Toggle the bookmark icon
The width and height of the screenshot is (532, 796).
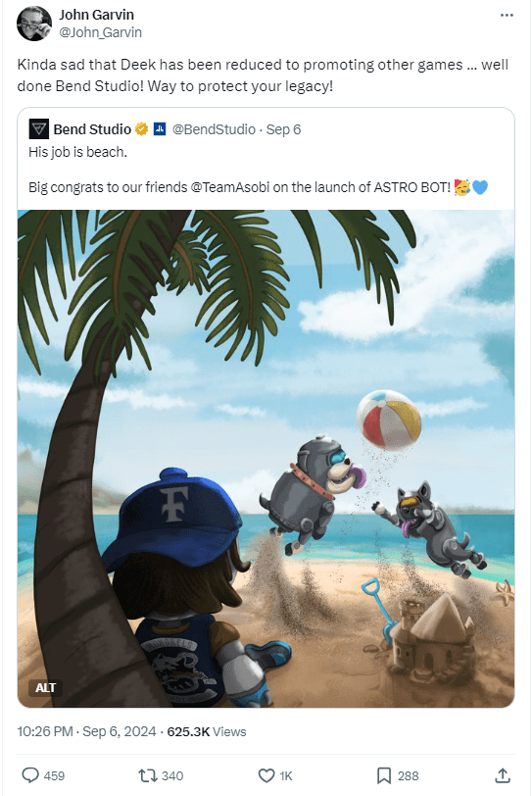[x=384, y=775]
